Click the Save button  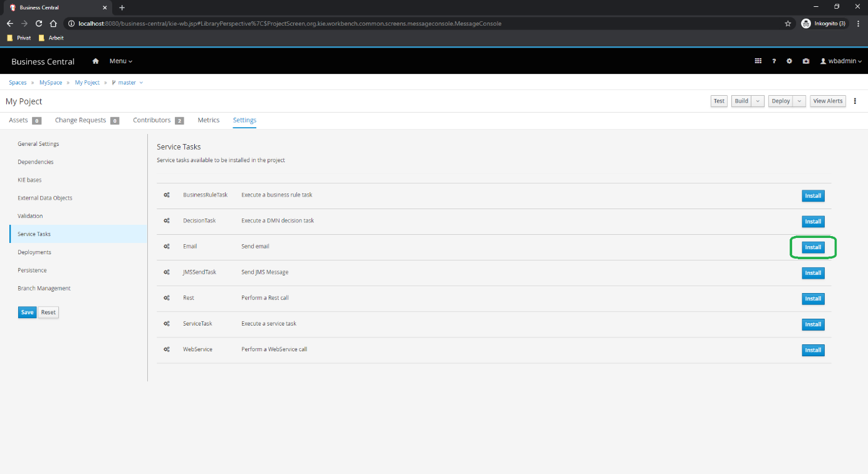[27, 312]
